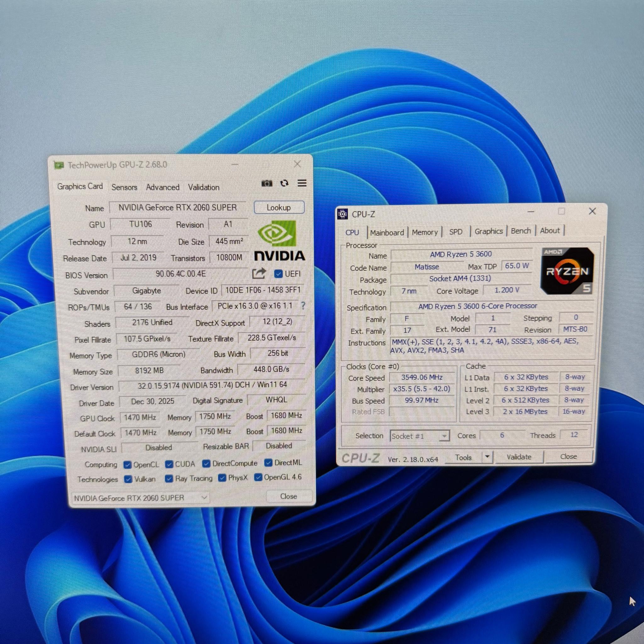Click the GPU name field in GPU-Z
The width and height of the screenshot is (644, 644).
(178, 207)
